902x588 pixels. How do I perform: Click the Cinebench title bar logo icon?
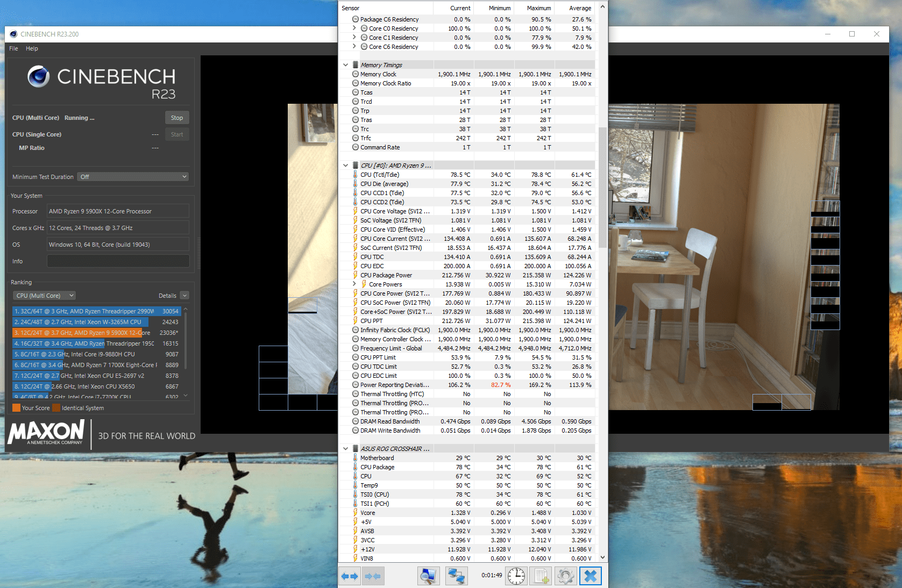pos(13,34)
